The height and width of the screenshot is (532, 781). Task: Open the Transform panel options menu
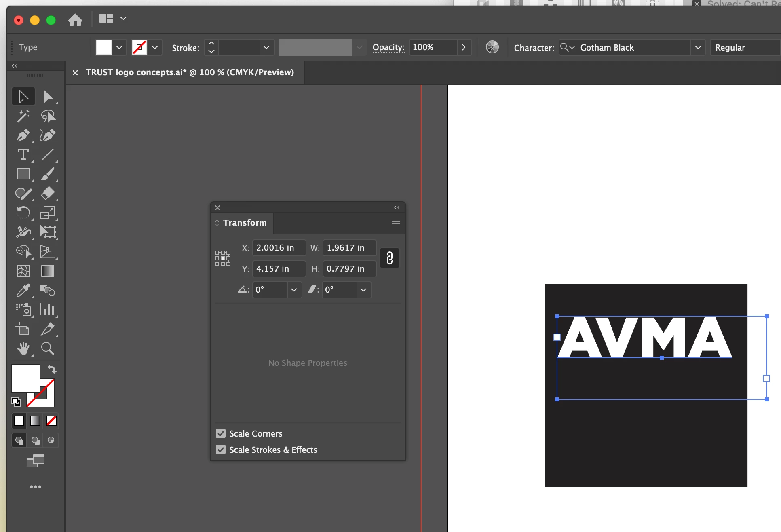(x=396, y=224)
